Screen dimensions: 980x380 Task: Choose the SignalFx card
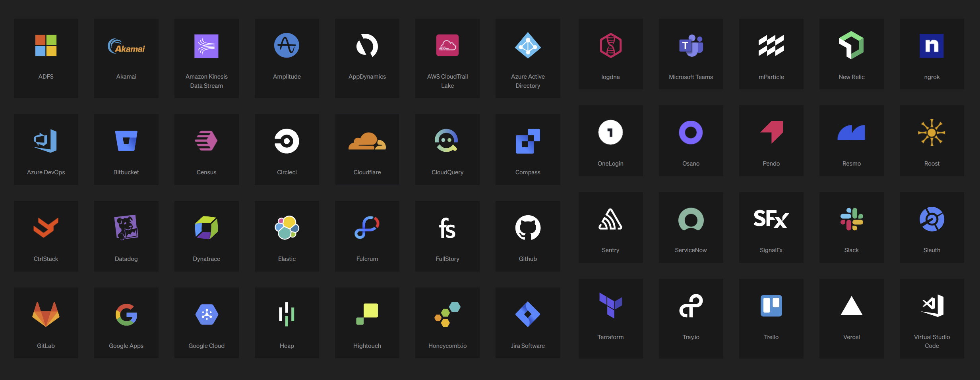[x=771, y=228]
